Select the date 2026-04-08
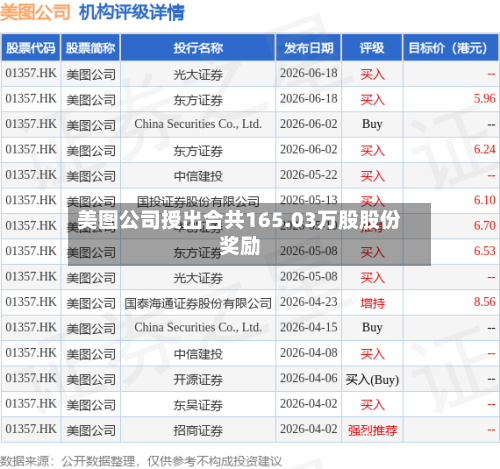 pyautogui.click(x=309, y=353)
